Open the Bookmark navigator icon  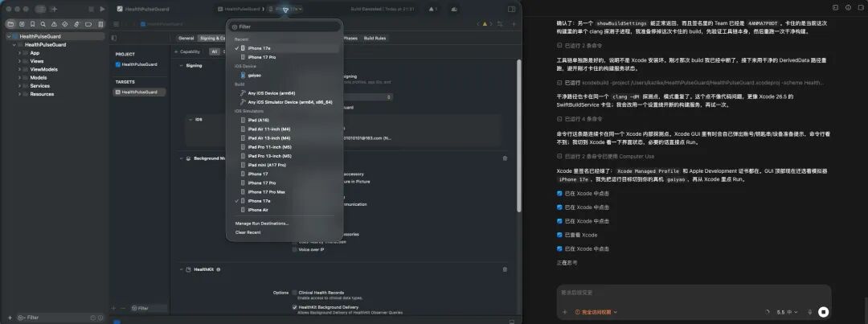coord(33,24)
